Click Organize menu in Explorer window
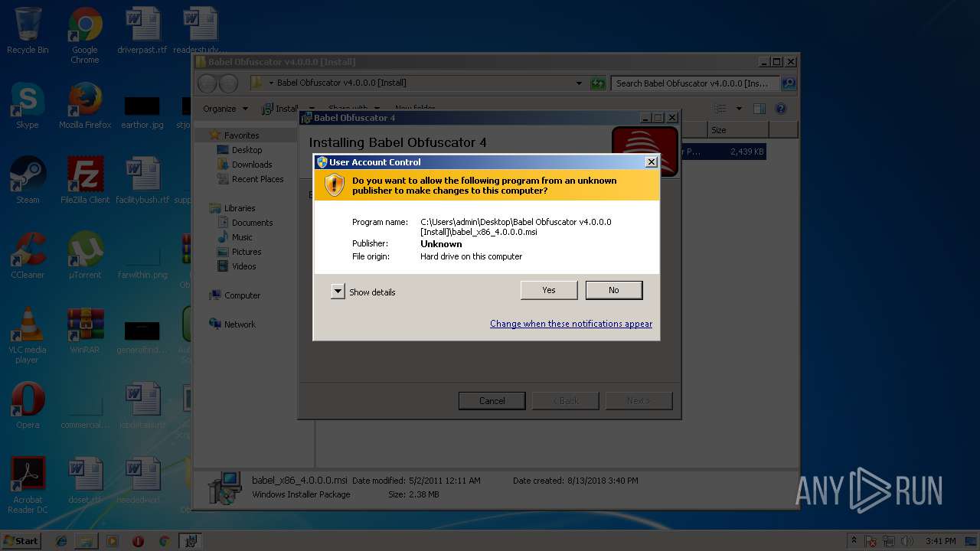This screenshot has height=551, width=980. [x=225, y=109]
